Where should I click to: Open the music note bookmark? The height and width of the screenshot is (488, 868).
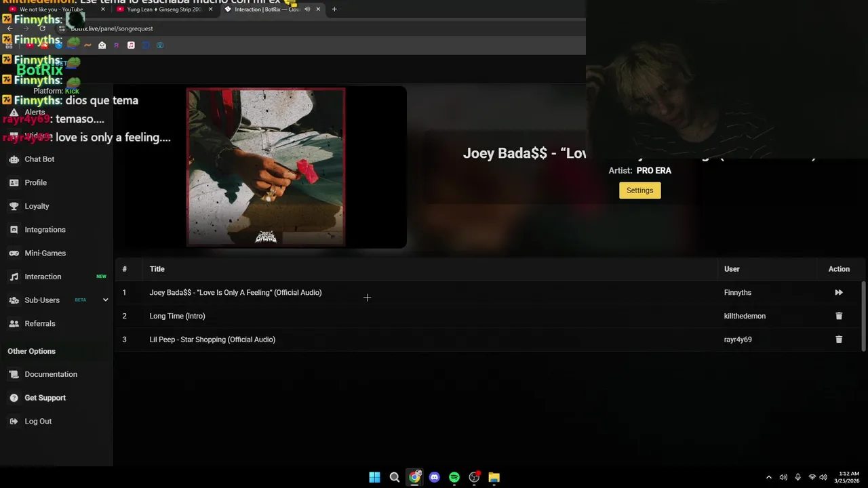pos(131,45)
